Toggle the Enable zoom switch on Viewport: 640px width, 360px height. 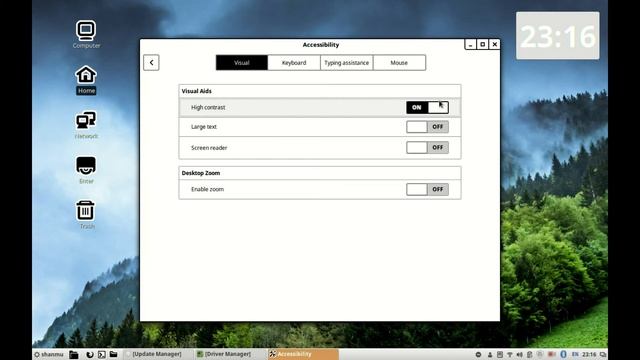click(x=427, y=189)
